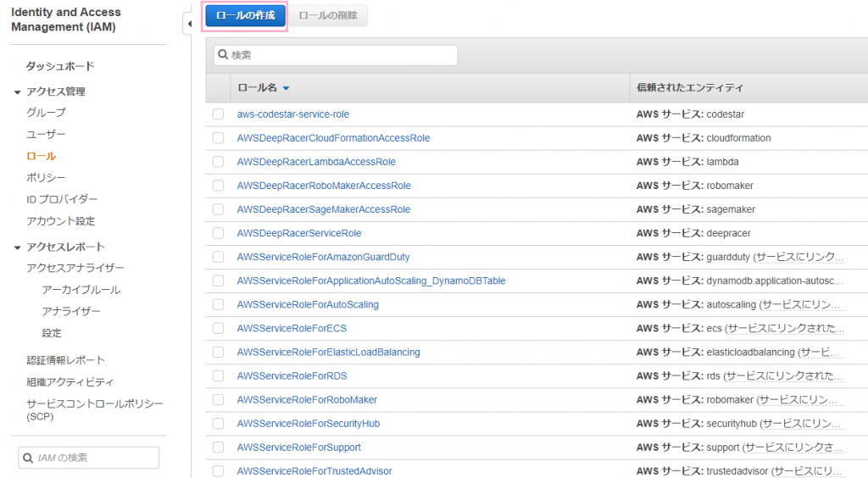Click the ロールの削除 button
The width and height of the screenshot is (868, 478).
328,15
